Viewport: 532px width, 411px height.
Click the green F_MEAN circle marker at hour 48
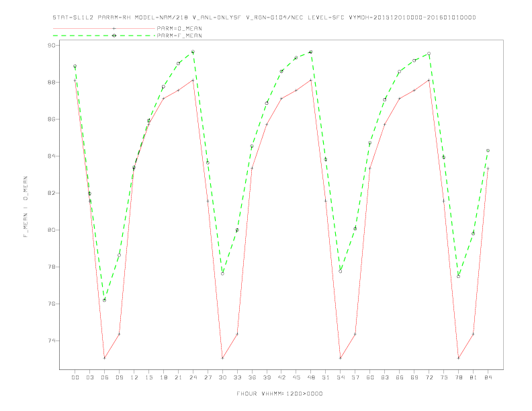[311, 52]
